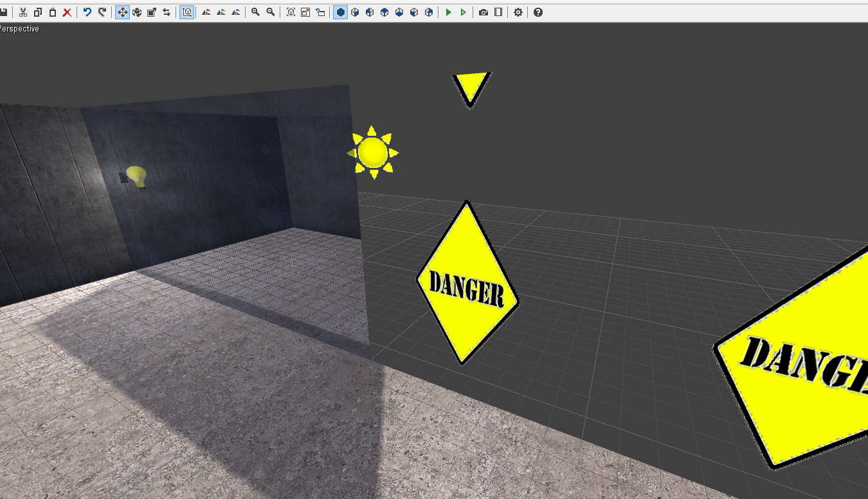Zoom out with the minus magnifier
The width and height of the screenshot is (868, 499).
point(271,12)
